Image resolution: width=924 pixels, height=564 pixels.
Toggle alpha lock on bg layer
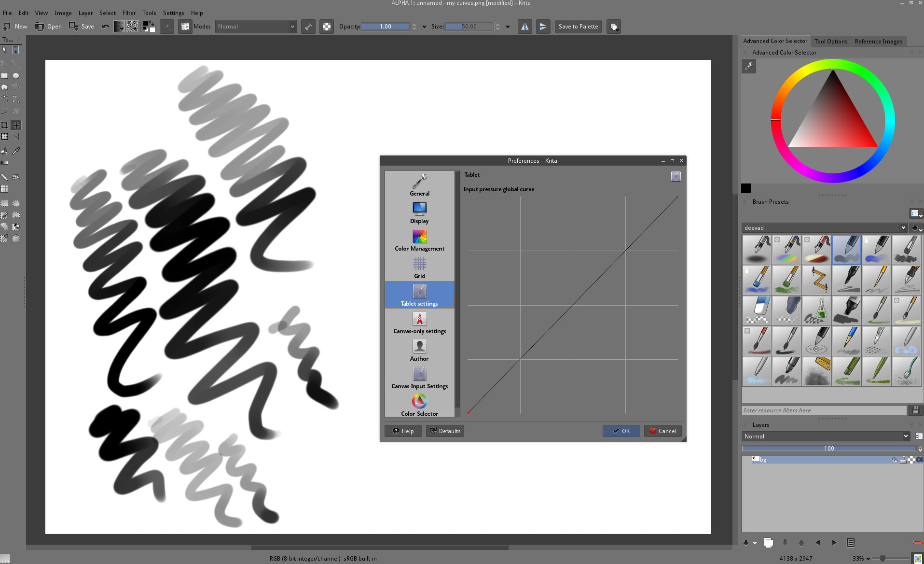click(911, 460)
